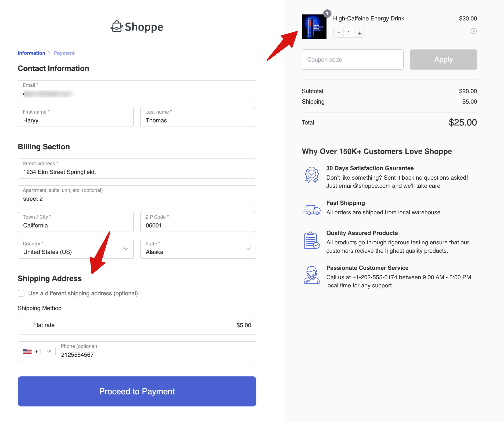Expand the phone country code selector
504x422 pixels.
[48, 351]
